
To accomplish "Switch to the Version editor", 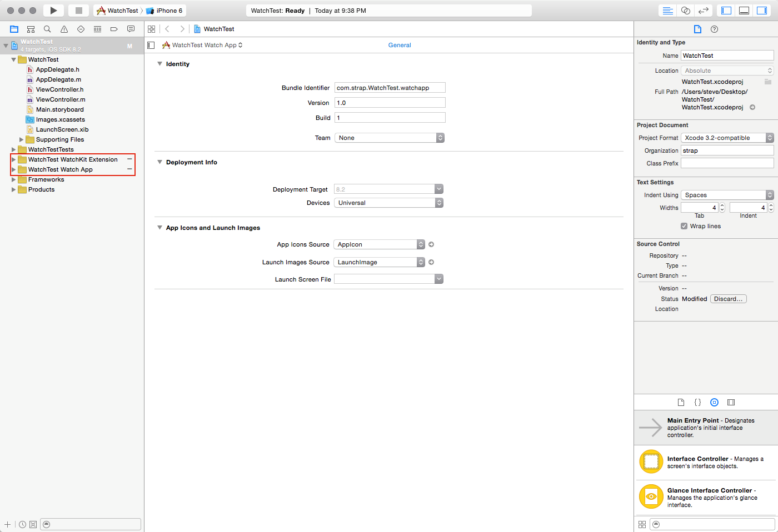I will click(704, 11).
